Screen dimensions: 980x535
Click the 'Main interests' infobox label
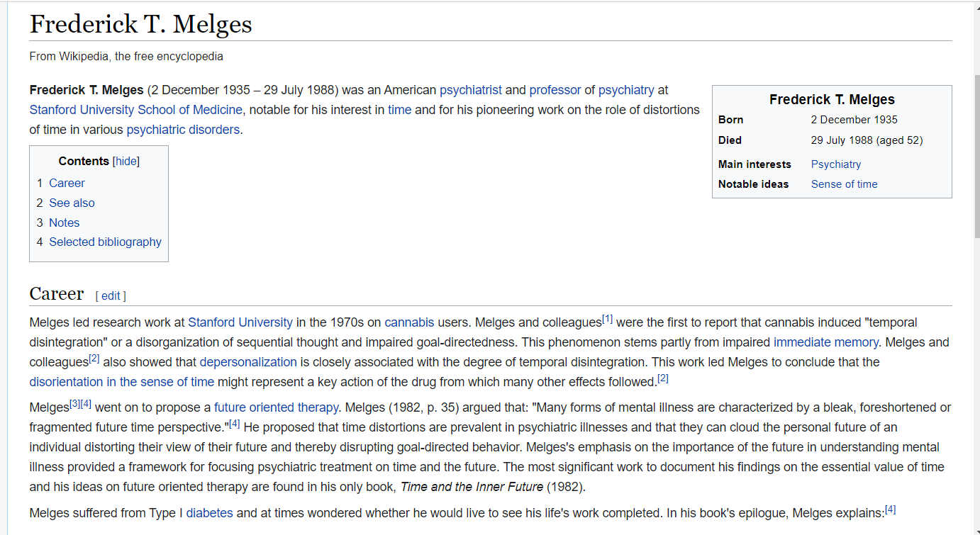[755, 164]
